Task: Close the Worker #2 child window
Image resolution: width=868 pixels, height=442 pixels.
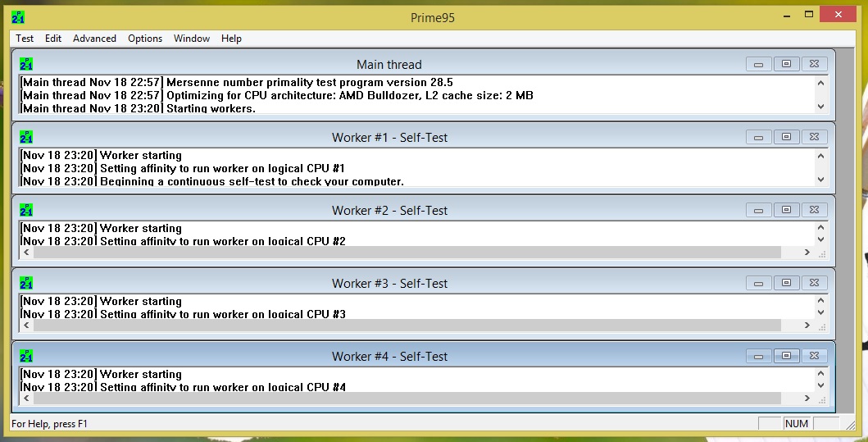Action: [x=814, y=210]
